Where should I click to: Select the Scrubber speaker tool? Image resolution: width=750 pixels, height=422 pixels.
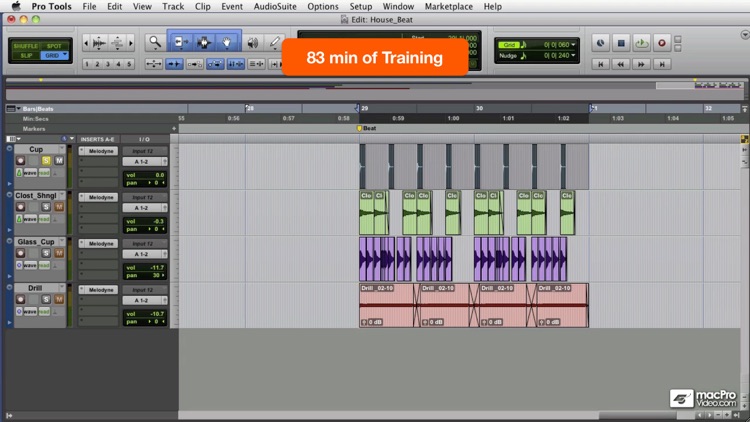pyautogui.click(x=253, y=43)
